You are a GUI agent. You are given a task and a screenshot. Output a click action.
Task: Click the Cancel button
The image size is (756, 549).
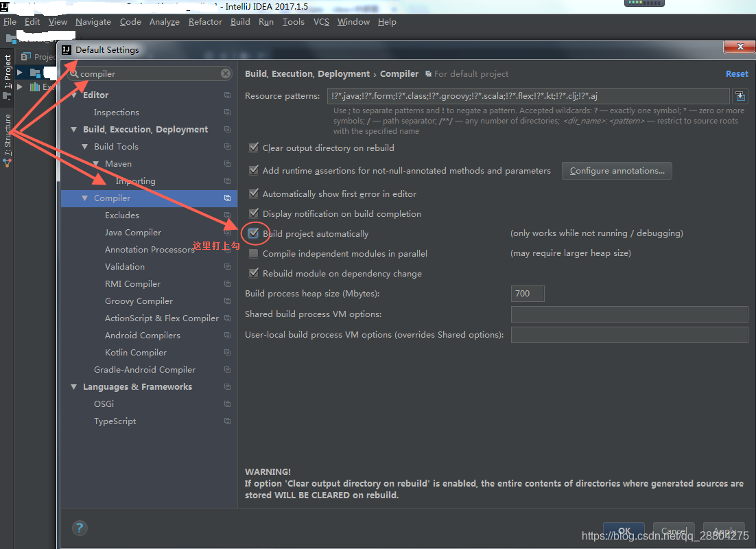(x=674, y=531)
